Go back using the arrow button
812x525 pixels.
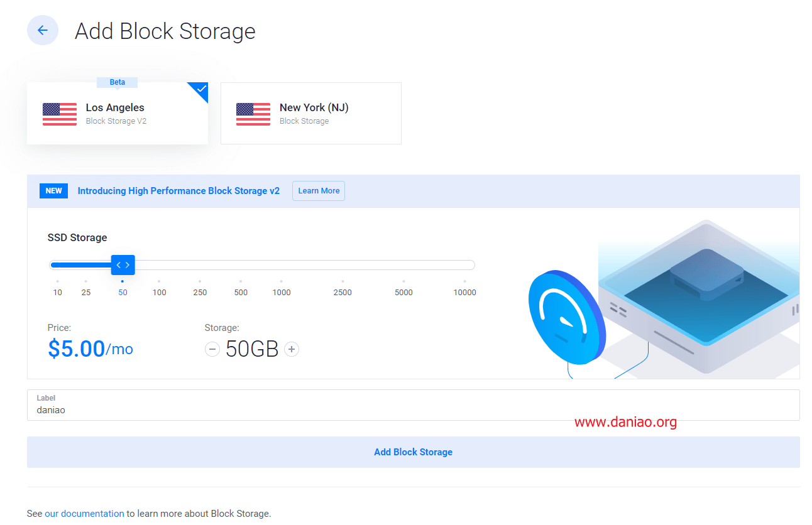tap(42, 30)
